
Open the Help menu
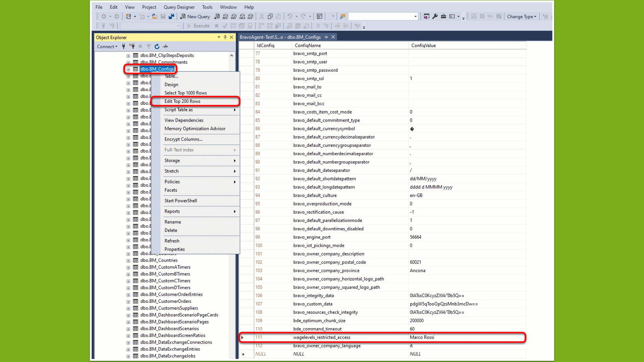(x=249, y=7)
